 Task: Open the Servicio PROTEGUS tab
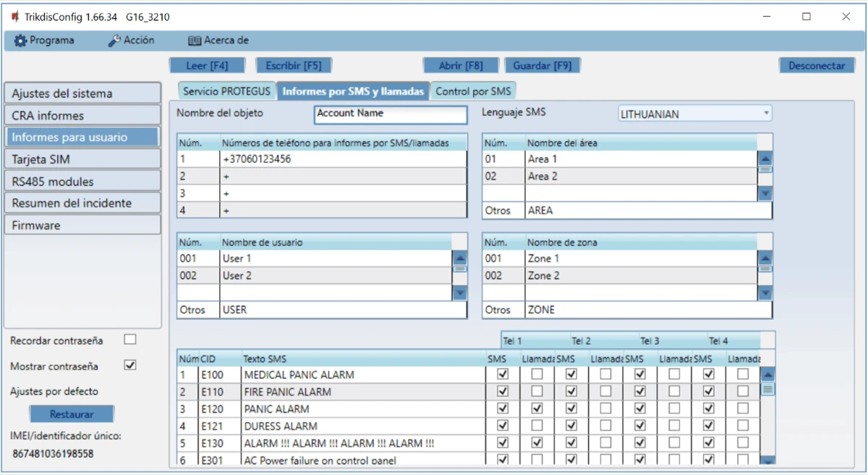tap(226, 92)
